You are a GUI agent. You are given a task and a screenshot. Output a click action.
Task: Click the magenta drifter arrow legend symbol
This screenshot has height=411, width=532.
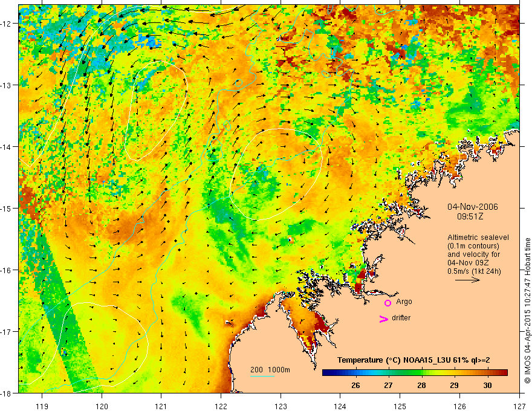click(x=383, y=319)
